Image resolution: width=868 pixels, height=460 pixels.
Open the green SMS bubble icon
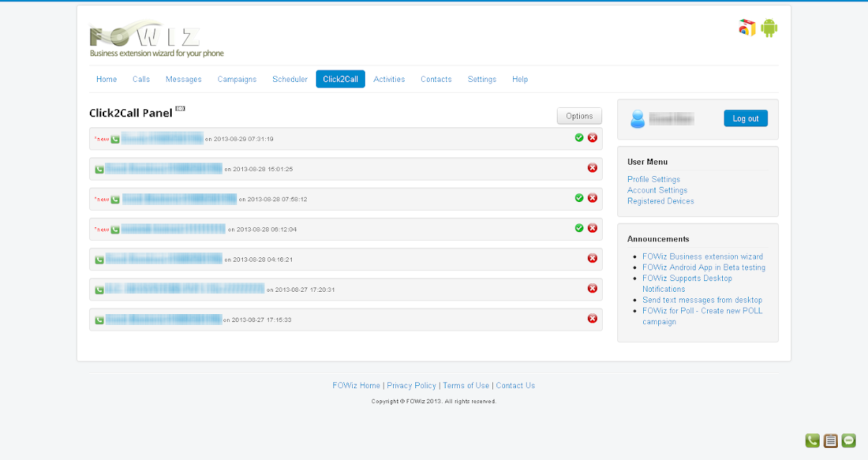click(849, 441)
